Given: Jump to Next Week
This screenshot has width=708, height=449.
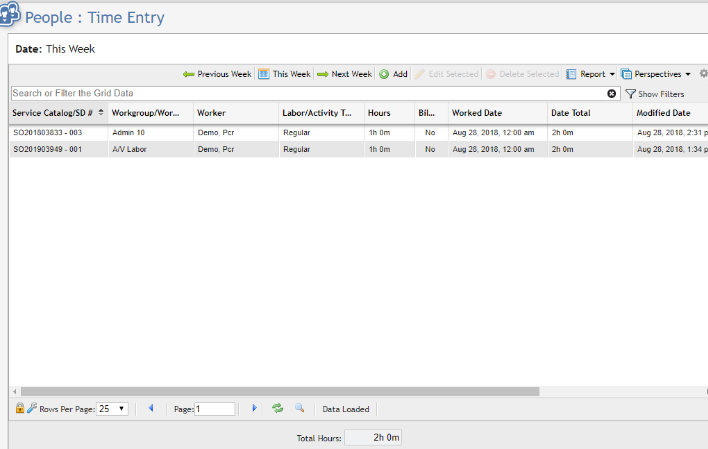Looking at the screenshot, I should click(345, 74).
